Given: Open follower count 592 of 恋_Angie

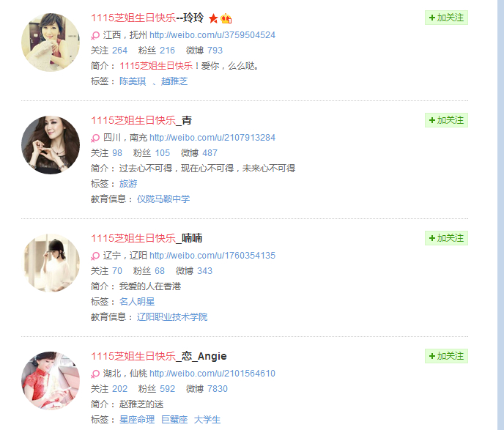Looking at the screenshot, I should pyautogui.click(x=168, y=389).
